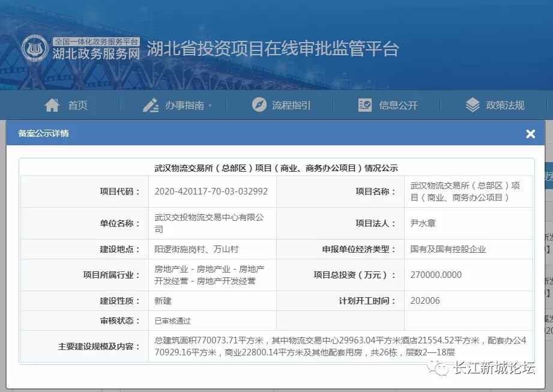The image size is (553, 392).
Task: Click the 单位名称 label
Action: click(120, 223)
